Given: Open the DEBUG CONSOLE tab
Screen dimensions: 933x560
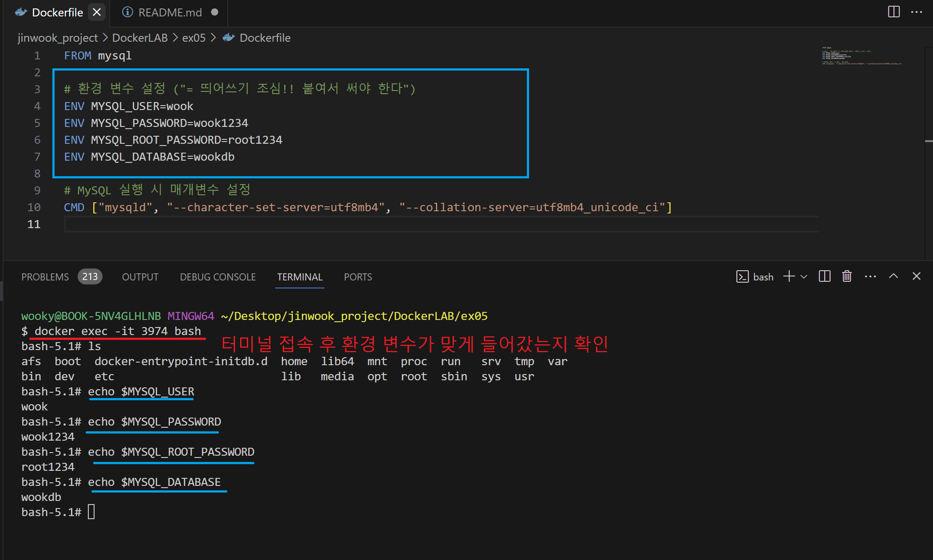Looking at the screenshot, I should tap(217, 277).
